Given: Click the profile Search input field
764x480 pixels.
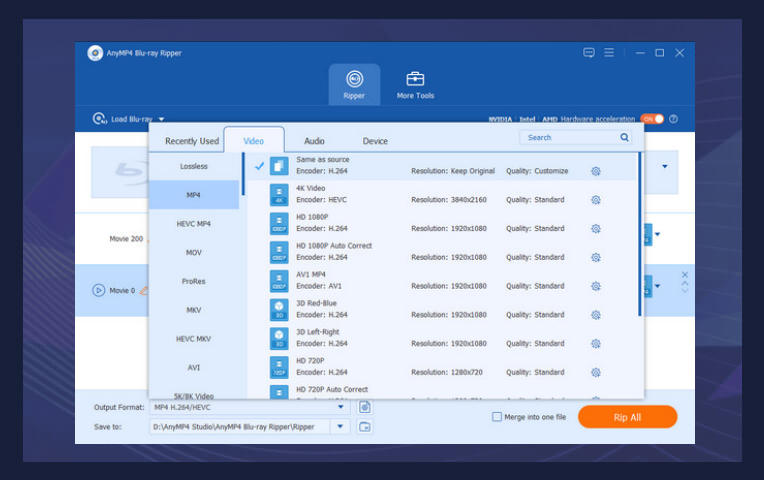Looking at the screenshot, I should (x=568, y=137).
